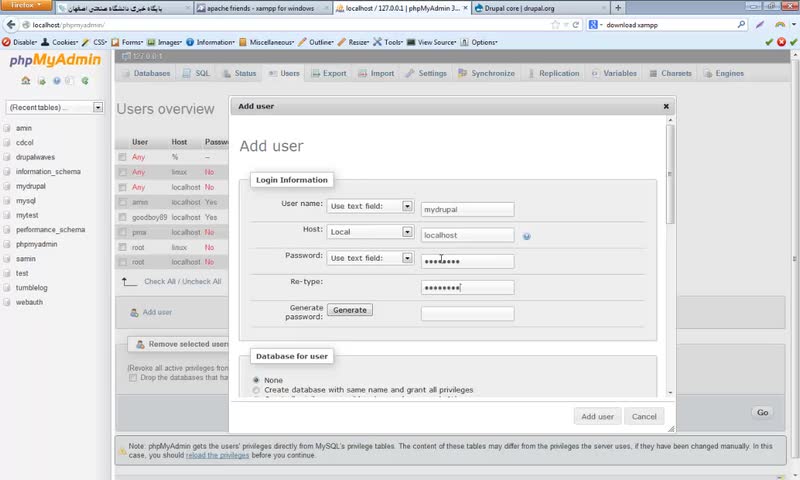
Task: Open the search engine selector dropdown
Action: coord(595,24)
